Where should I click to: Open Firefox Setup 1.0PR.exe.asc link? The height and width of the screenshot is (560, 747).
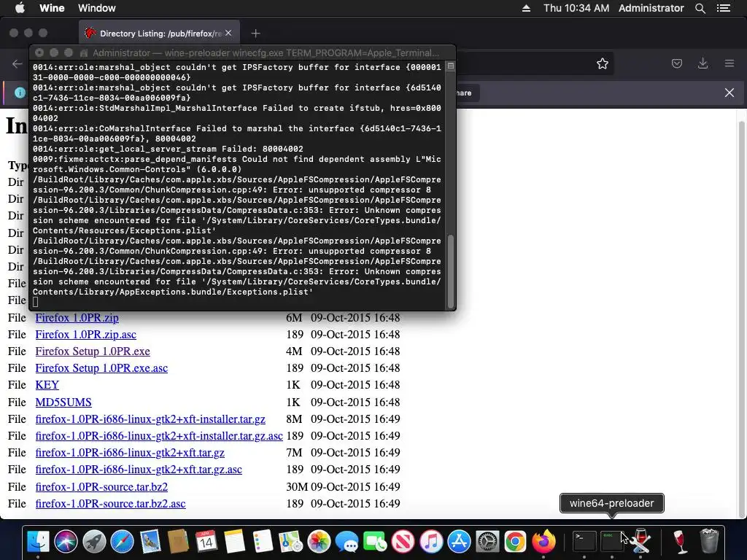101,368
